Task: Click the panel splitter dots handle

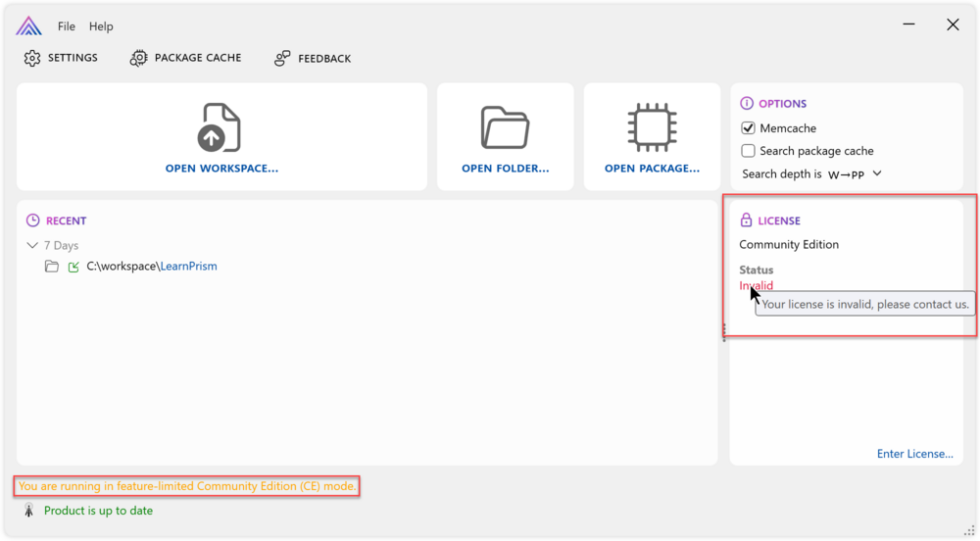Action: [724, 331]
